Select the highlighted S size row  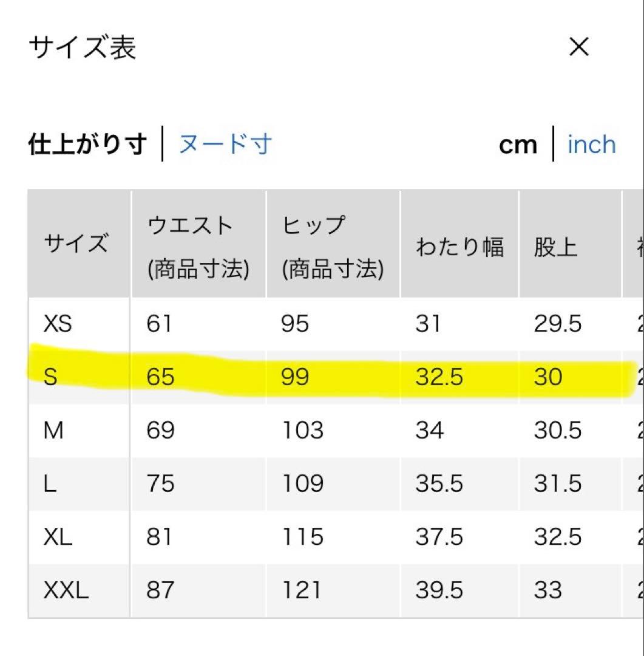pos(336,377)
